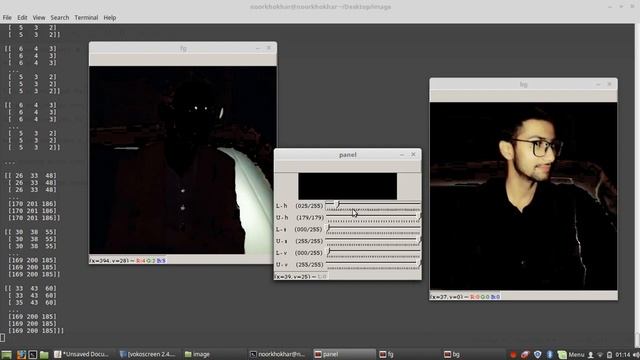Click the fg window title bar
This screenshot has height=360, width=640.
coord(183,48)
